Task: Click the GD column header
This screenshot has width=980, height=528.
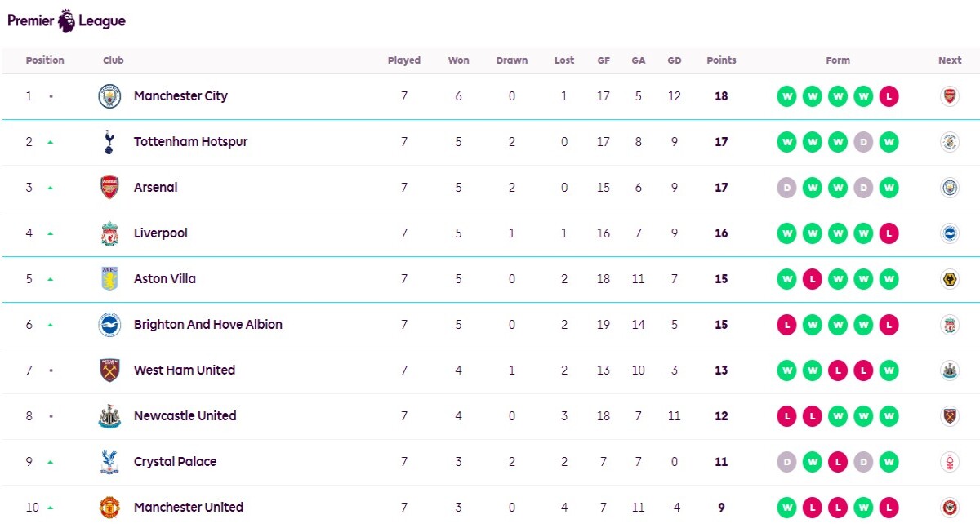Action: tap(674, 60)
